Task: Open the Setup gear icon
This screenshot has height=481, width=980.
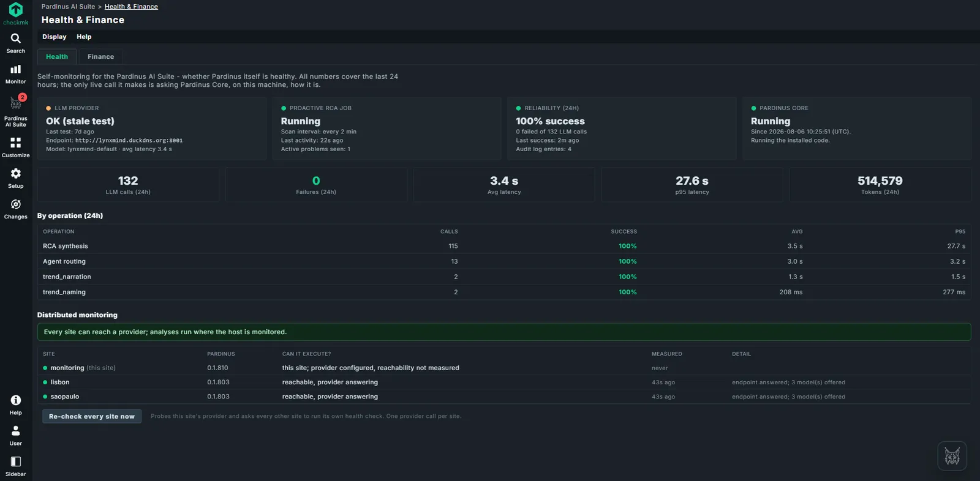Action: coord(15,173)
